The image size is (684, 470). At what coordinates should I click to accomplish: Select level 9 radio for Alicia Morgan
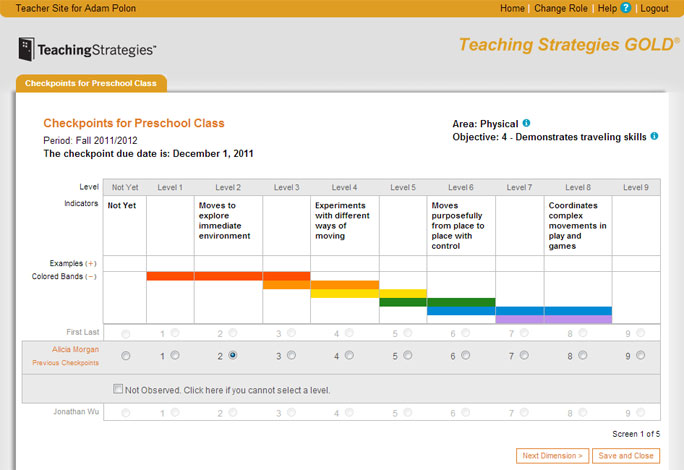pyautogui.click(x=640, y=355)
